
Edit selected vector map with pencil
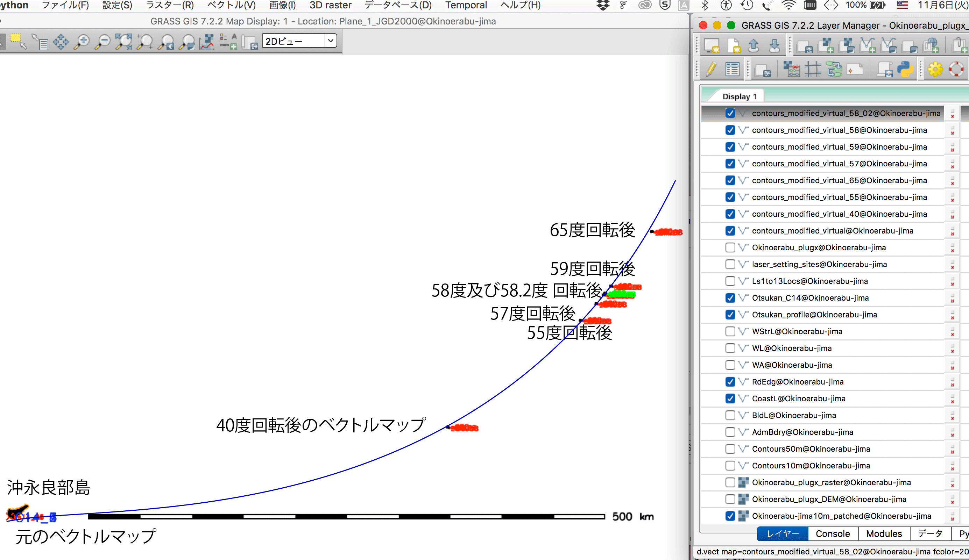click(712, 70)
